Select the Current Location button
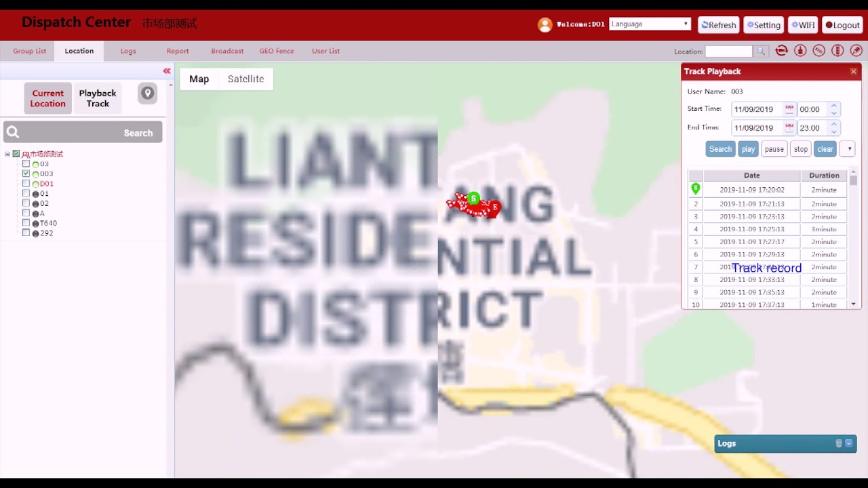The height and width of the screenshot is (488, 868). tap(47, 98)
